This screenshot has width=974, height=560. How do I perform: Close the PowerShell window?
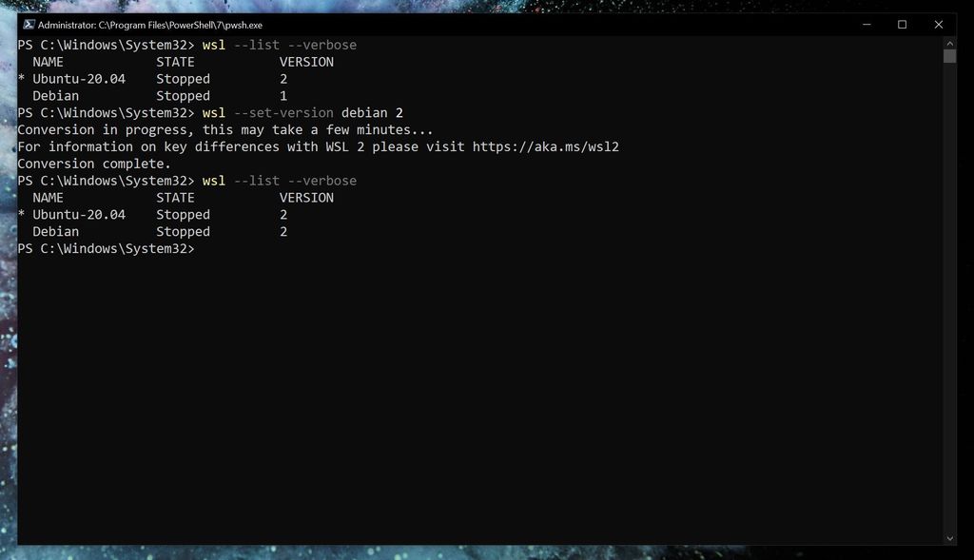938,24
